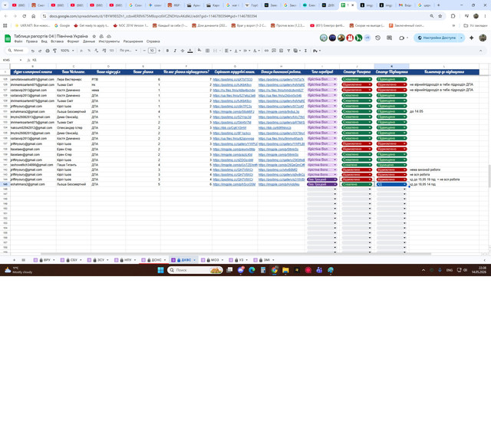Open version history clock icon
This screenshot has height=448, width=491.
(x=378, y=38)
